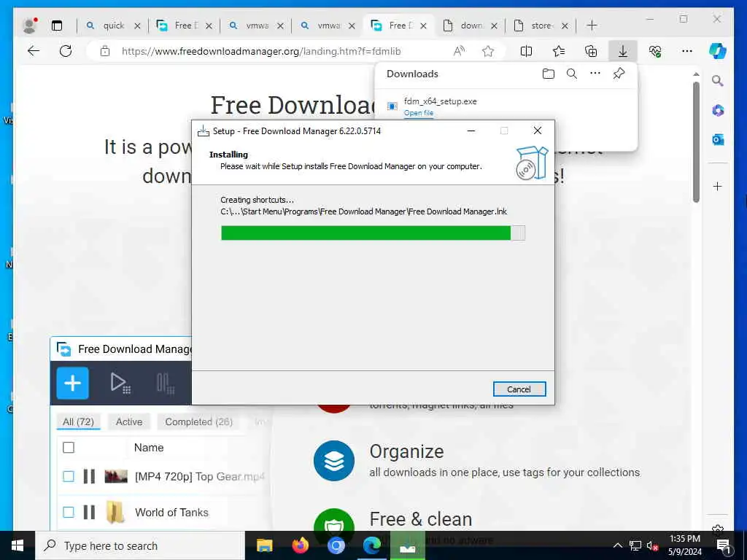The image size is (747, 560).
Task: Open Collections in Edge toolbar
Action: coord(591,51)
